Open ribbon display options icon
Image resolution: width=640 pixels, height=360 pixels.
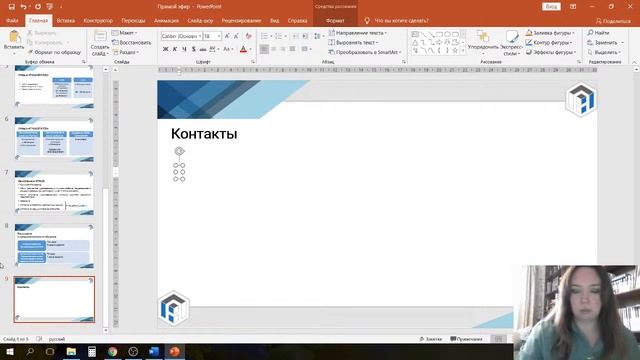click(573, 7)
